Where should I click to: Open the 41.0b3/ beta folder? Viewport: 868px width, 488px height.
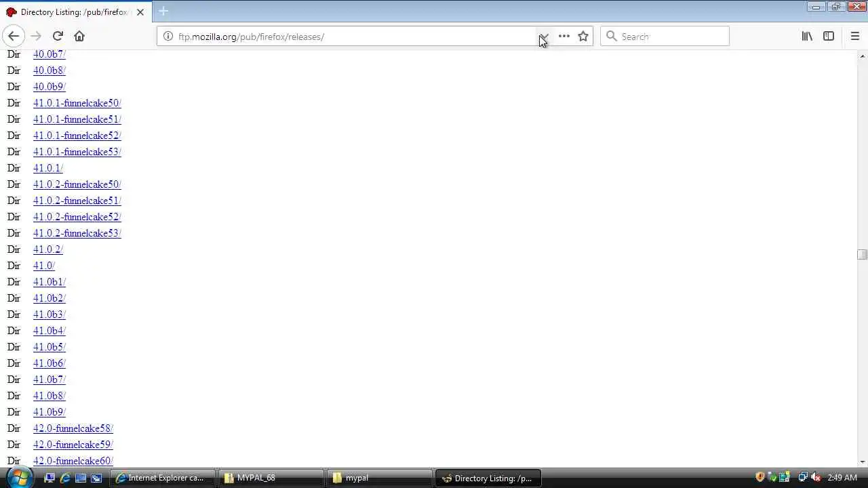[50, 314]
